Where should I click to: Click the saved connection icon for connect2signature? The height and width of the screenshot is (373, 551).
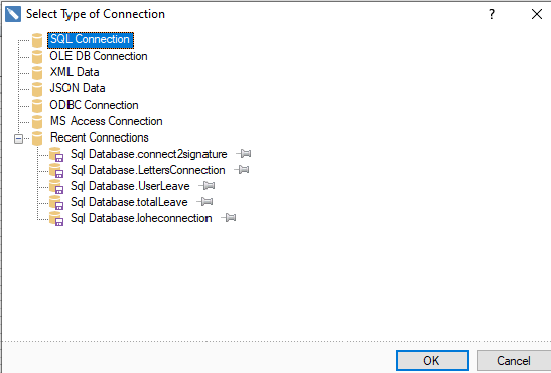tap(56, 154)
